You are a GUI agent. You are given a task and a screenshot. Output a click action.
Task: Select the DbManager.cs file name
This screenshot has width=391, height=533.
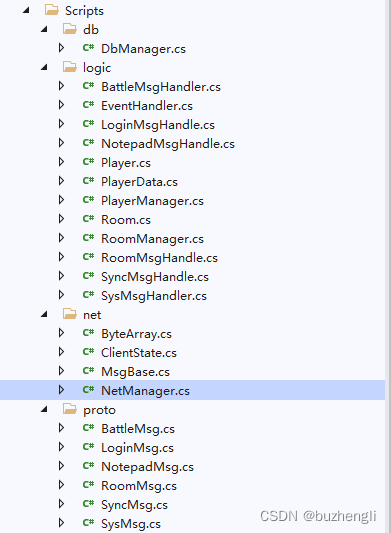coord(143,49)
